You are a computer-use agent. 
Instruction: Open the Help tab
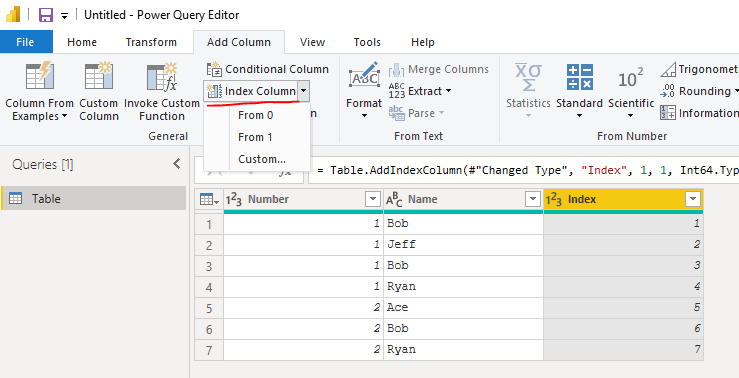pos(423,42)
